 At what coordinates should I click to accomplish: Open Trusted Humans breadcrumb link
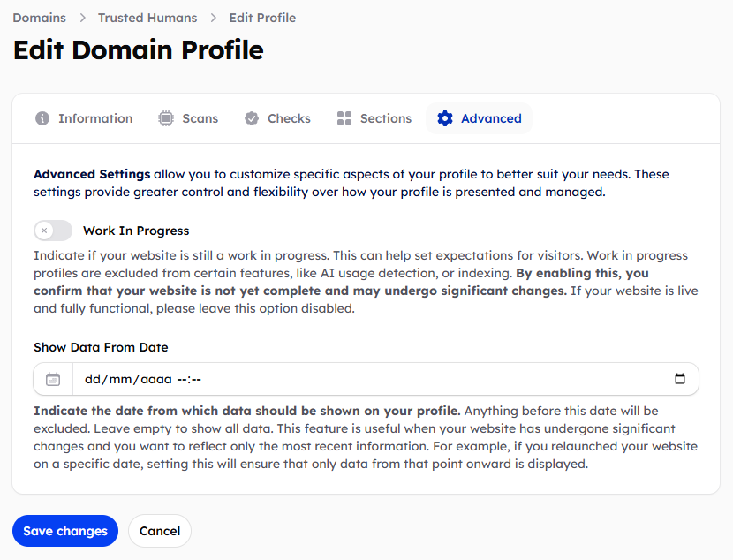[147, 18]
